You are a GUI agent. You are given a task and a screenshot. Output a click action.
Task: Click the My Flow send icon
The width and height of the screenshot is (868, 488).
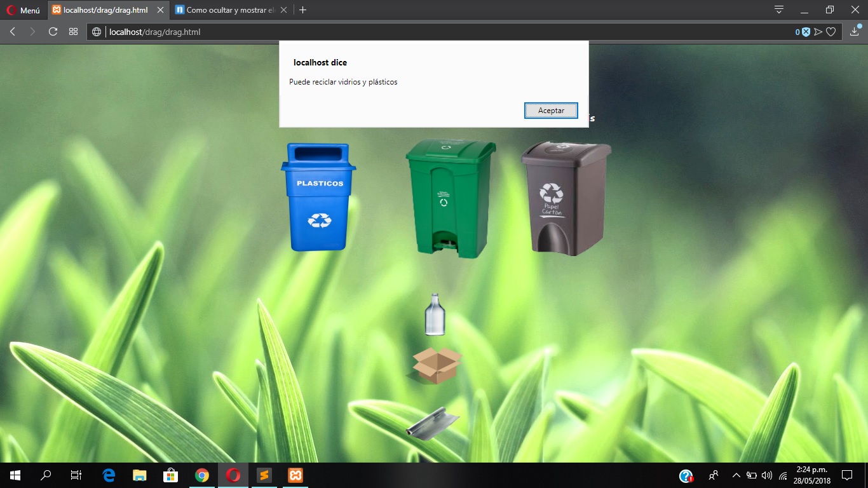coord(818,32)
